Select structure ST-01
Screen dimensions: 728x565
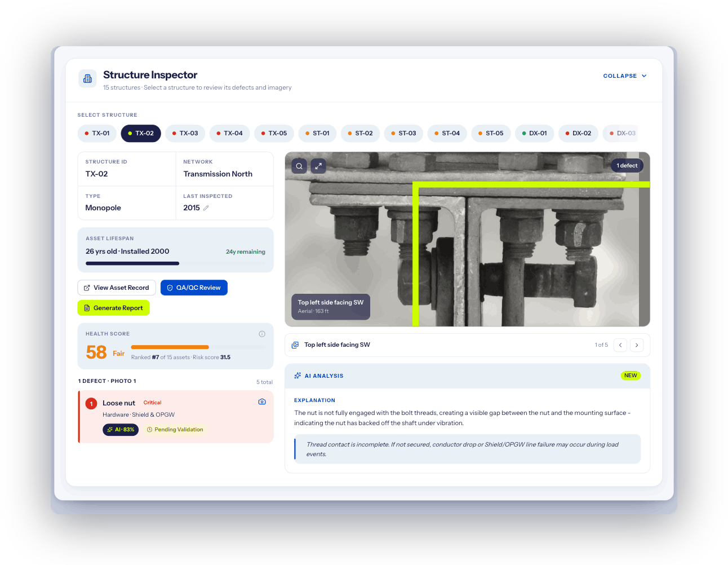[x=318, y=134]
